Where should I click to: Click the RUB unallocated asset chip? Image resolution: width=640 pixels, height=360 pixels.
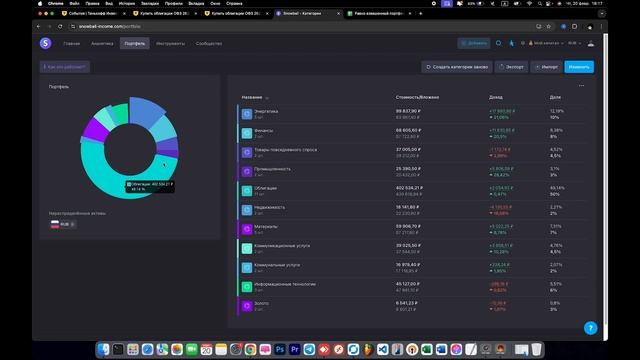click(x=62, y=224)
